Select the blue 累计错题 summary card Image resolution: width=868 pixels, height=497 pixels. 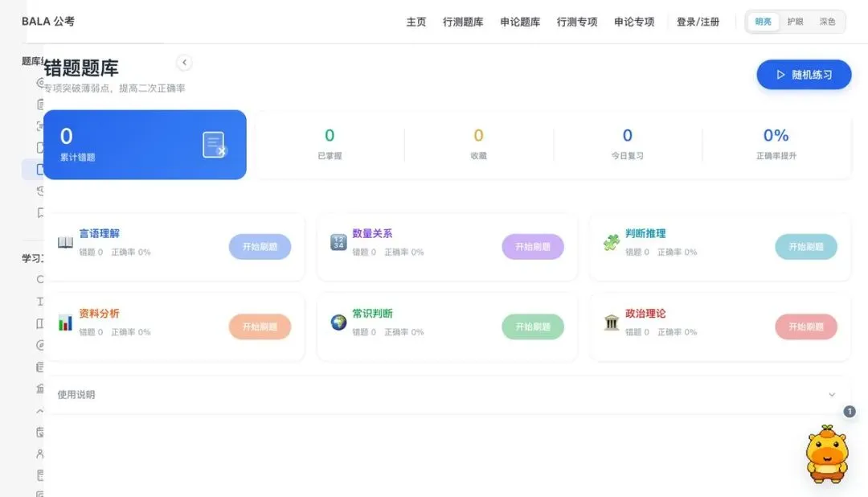click(x=145, y=145)
